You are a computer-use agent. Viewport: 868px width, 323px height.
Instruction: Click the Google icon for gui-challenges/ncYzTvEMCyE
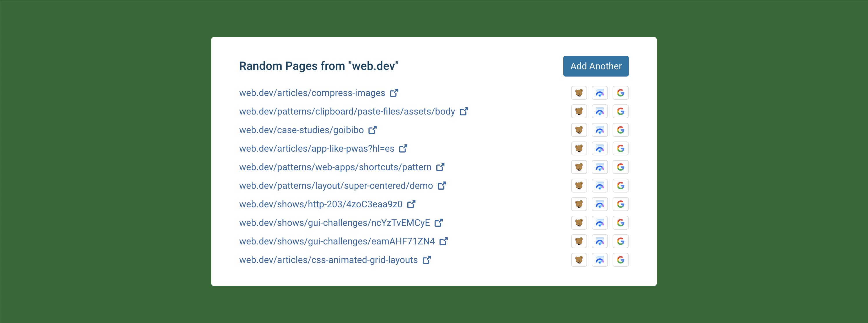621,222
